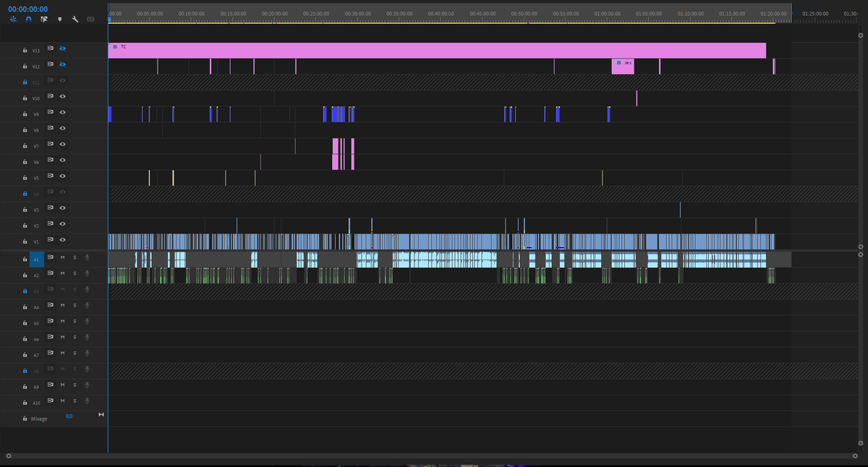Lock the V12 track

[25, 67]
